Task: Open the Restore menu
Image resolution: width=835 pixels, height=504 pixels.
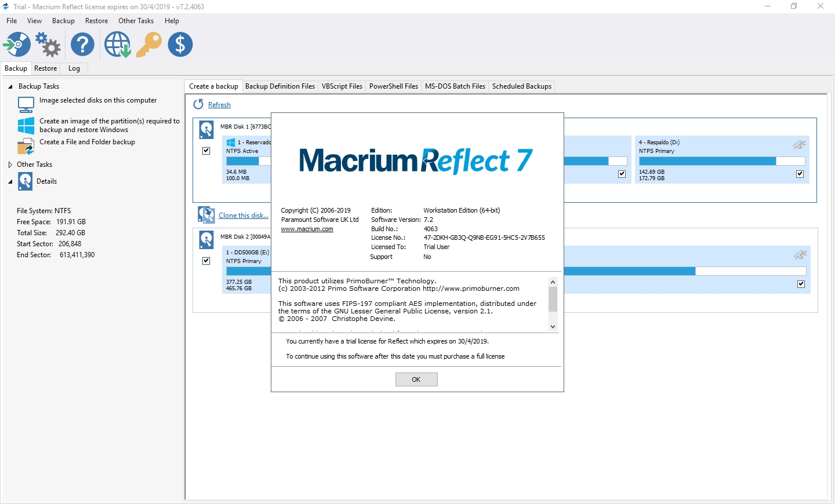Action: pyautogui.click(x=96, y=21)
